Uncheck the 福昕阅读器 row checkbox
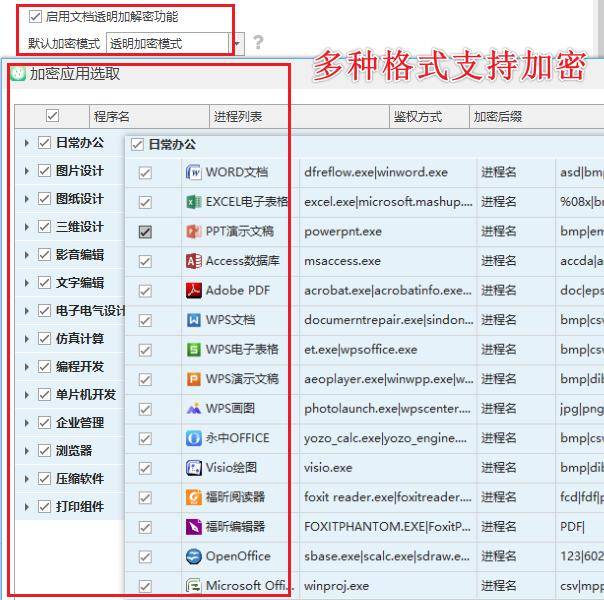 (x=145, y=498)
